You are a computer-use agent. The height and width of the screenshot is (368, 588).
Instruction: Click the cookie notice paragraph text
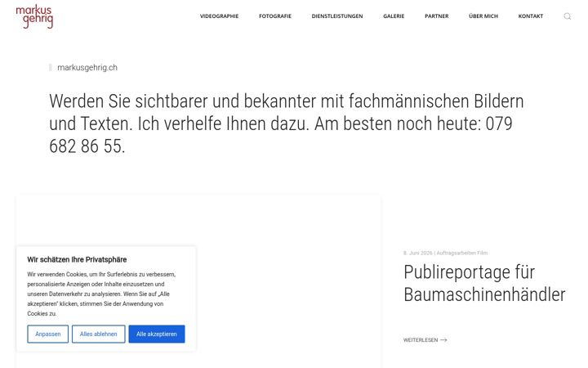coord(101,294)
